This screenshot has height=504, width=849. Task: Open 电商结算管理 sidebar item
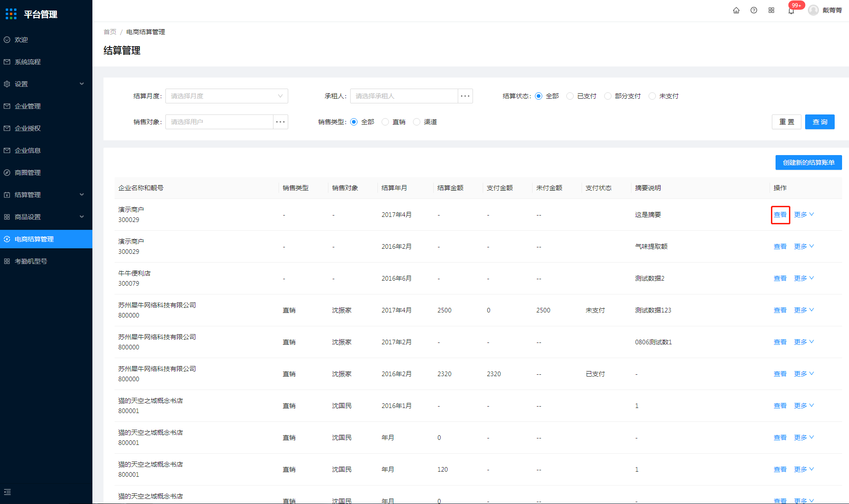46,239
